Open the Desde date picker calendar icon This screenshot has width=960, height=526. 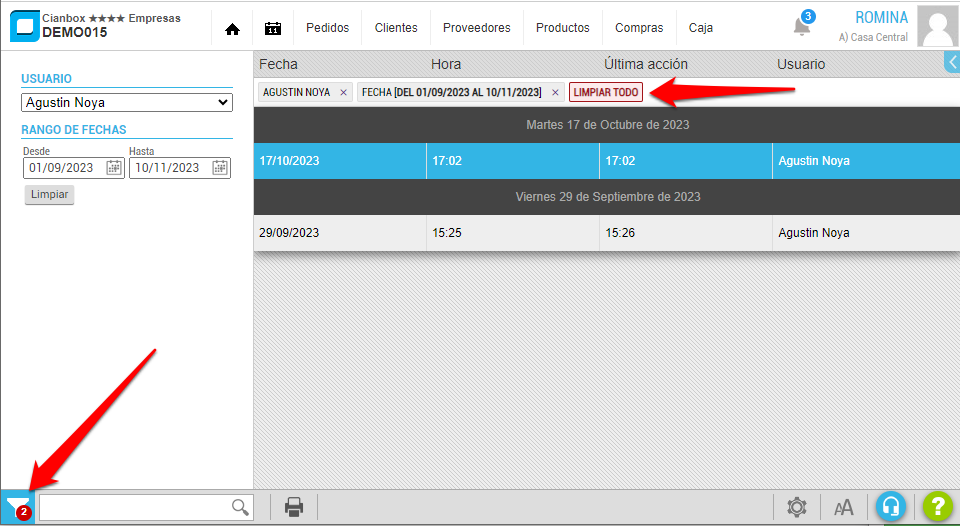coord(114,168)
